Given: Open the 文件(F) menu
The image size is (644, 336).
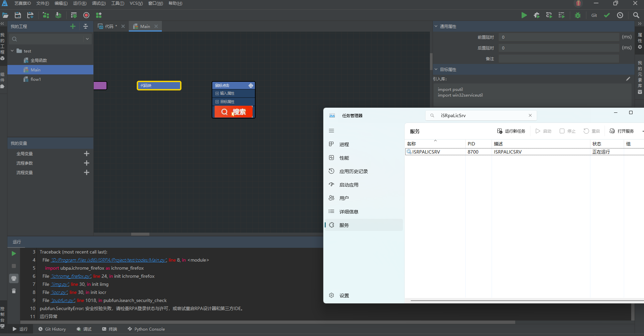Looking at the screenshot, I should (42, 3).
